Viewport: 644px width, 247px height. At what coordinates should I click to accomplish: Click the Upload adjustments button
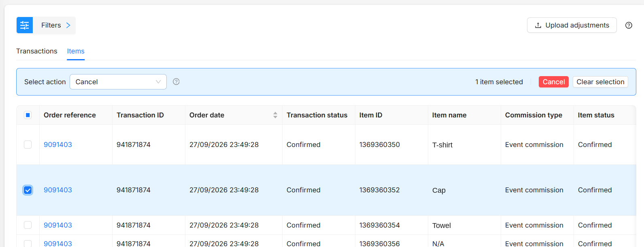click(x=572, y=25)
